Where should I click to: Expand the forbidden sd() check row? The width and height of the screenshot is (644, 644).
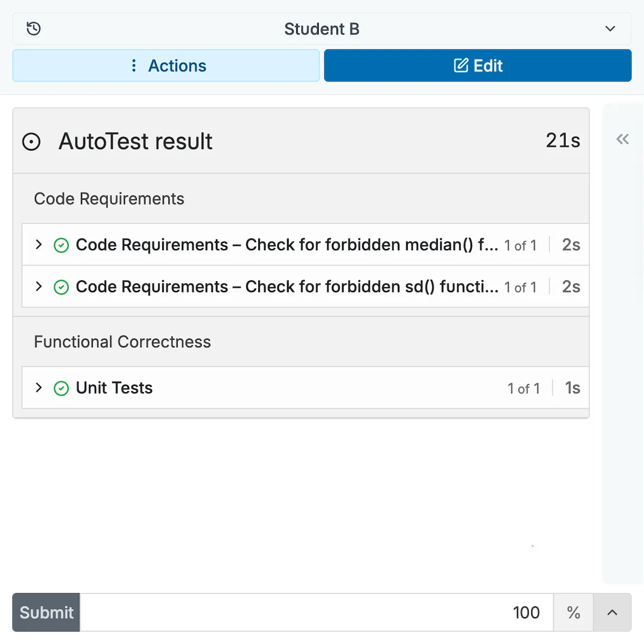[39, 287]
